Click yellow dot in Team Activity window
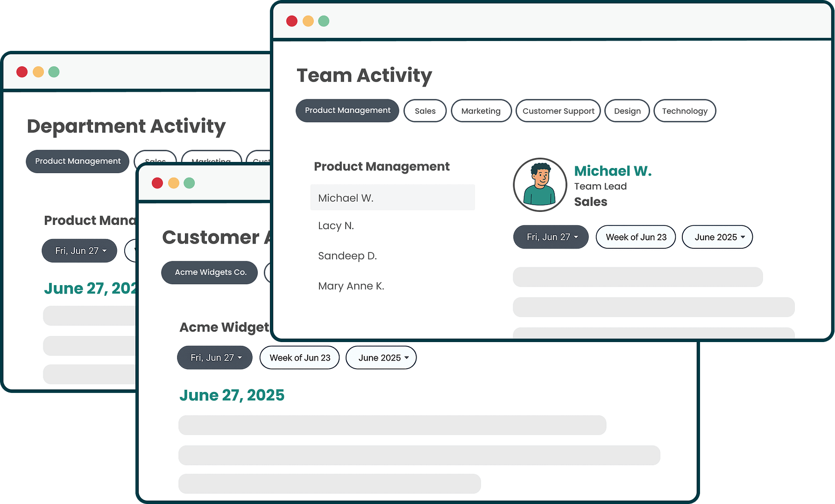Image resolution: width=835 pixels, height=504 pixels. [x=308, y=21]
